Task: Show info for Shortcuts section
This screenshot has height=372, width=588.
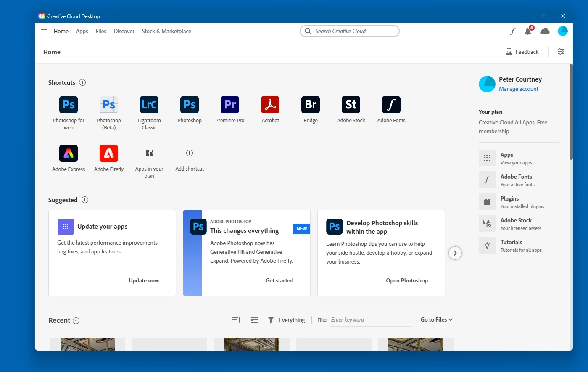Action: click(82, 82)
